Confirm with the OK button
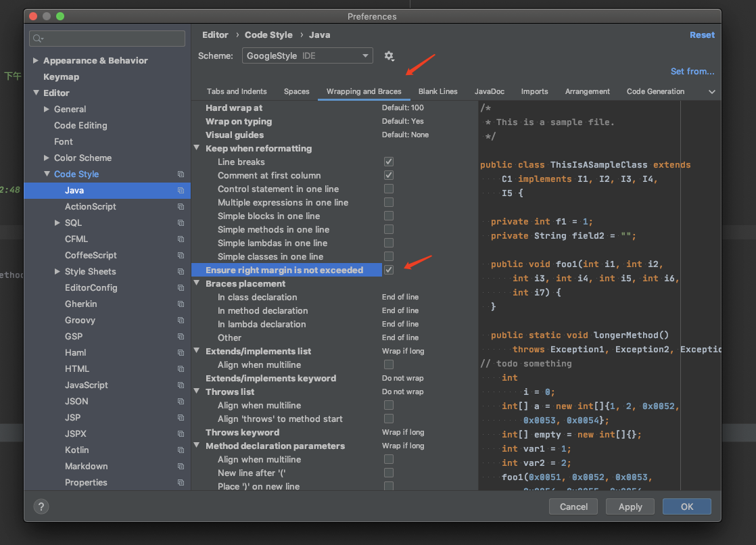Viewport: 756px width, 545px height. tap(686, 506)
